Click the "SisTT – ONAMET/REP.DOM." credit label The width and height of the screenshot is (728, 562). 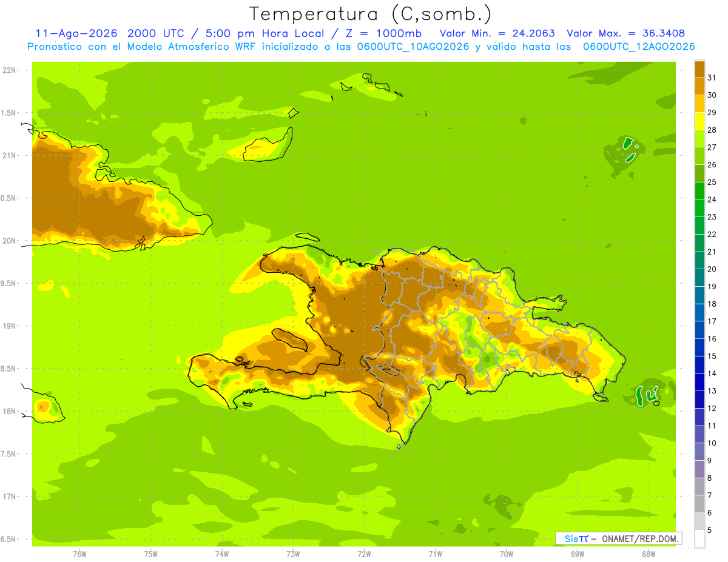coord(618,538)
